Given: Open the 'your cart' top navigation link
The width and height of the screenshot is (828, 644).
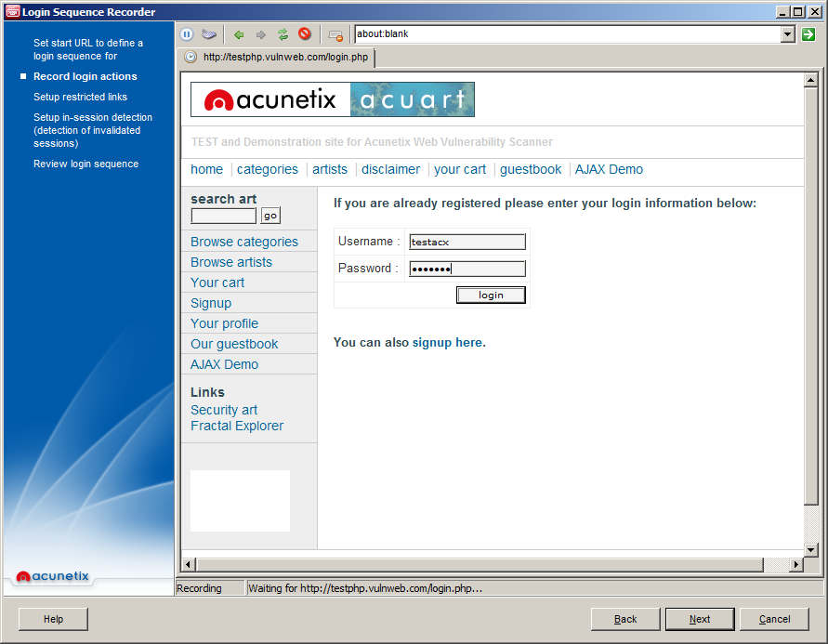Looking at the screenshot, I should pyautogui.click(x=460, y=169).
